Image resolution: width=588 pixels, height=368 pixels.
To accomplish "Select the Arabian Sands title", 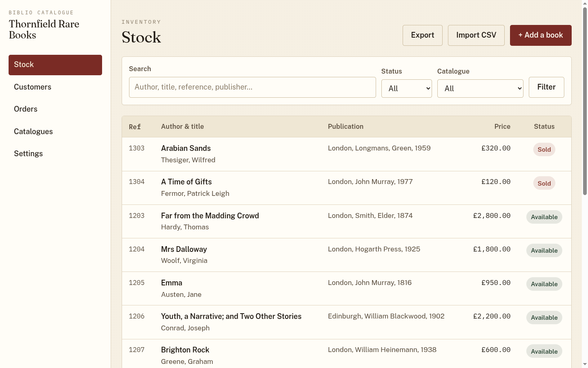I will pyautogui.click(x=186, y=148).
